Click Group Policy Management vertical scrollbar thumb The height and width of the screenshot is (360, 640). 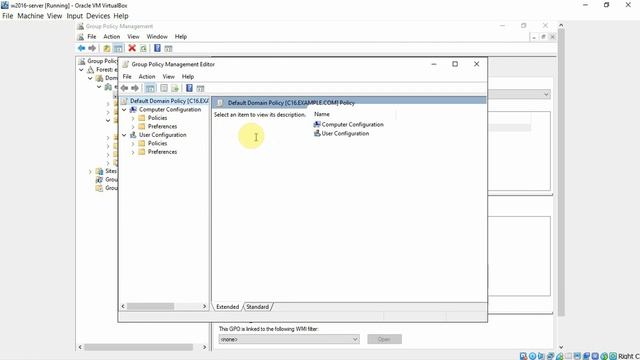pos(561,171)
